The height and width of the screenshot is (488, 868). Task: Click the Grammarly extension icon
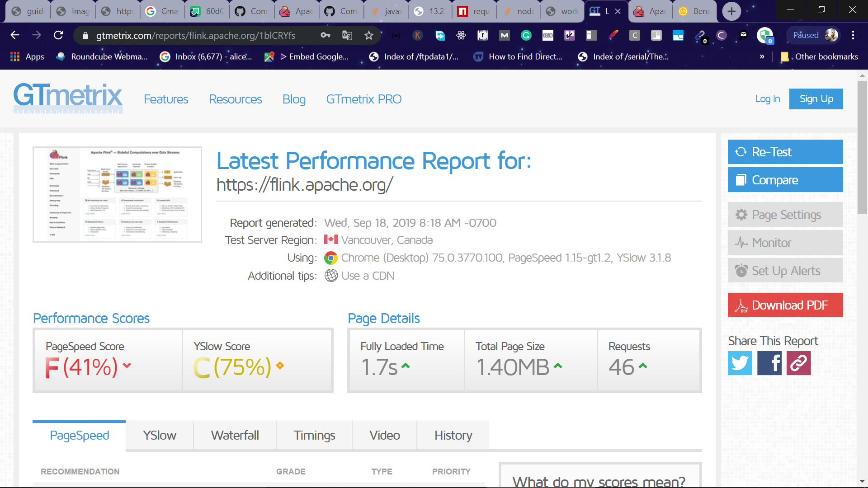(x=526, y=35)
